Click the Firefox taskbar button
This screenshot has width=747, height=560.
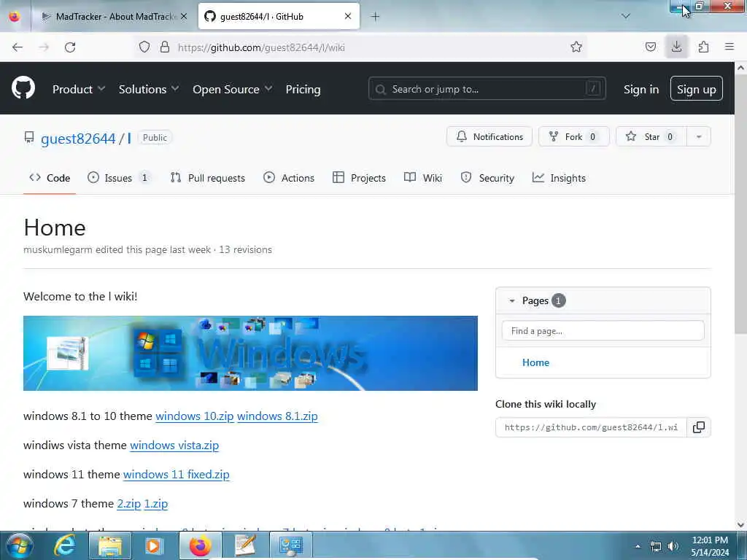[x=200, y=545]
